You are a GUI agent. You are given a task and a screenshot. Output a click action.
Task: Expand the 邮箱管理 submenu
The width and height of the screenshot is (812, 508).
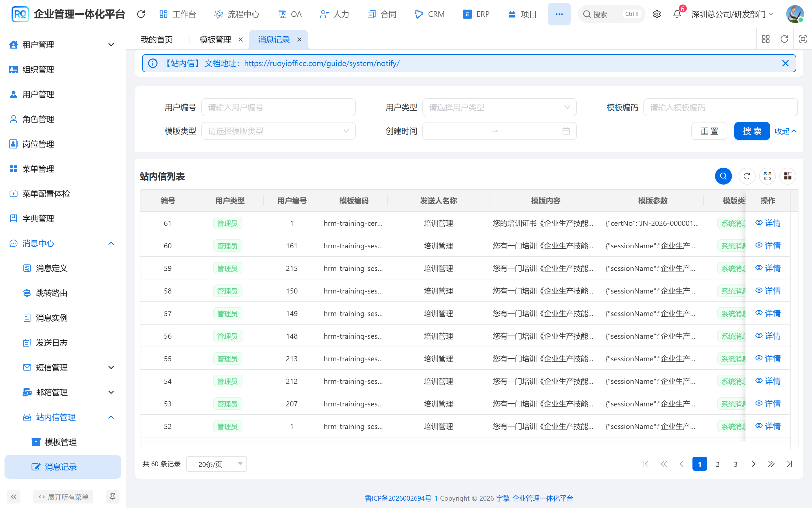(63, 392)
